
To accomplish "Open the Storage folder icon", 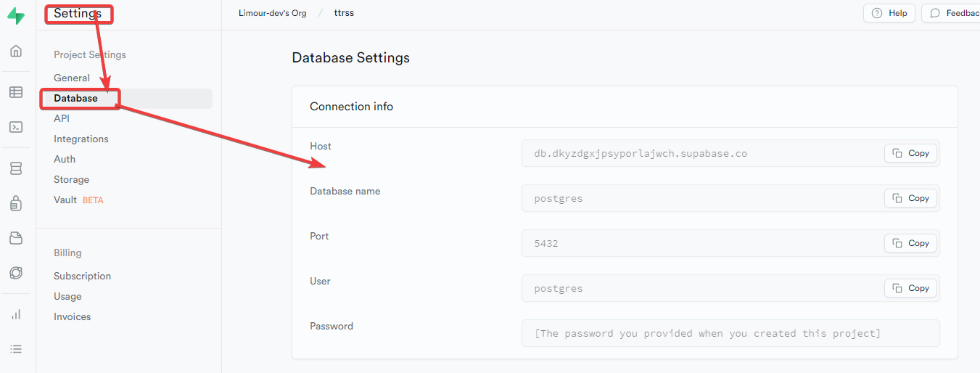I will point(16,238).
